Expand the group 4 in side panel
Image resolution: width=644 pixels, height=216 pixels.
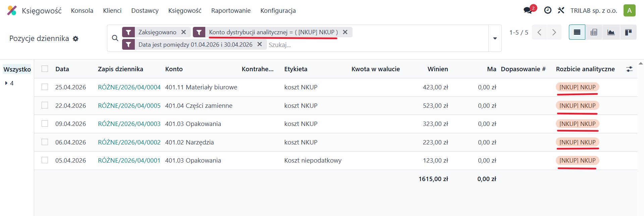point(6,83)
